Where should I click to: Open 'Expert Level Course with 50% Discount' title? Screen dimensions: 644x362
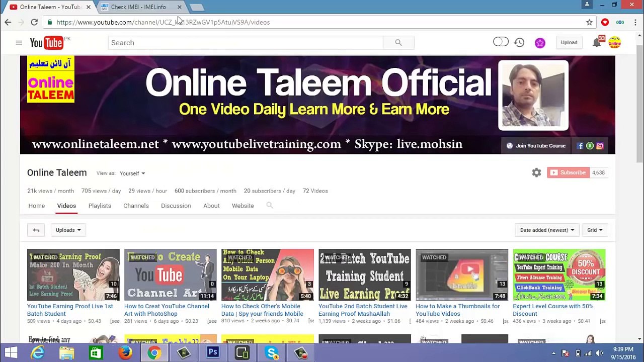[553, 310]
